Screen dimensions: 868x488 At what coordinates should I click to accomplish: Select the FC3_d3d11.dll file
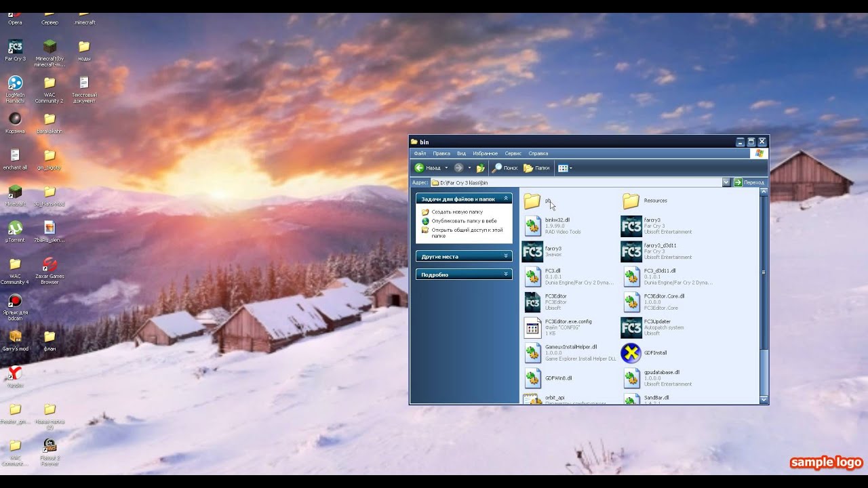(668, 277)
